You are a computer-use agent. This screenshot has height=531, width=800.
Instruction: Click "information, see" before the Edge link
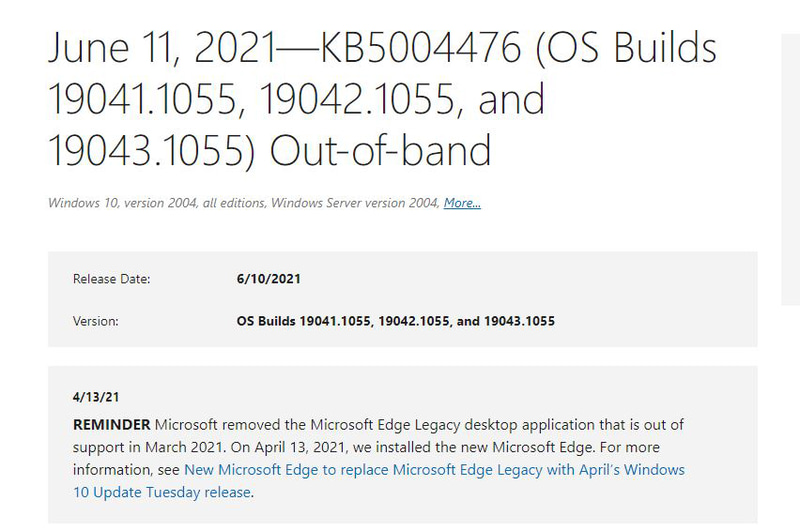(x=127, y=469)
